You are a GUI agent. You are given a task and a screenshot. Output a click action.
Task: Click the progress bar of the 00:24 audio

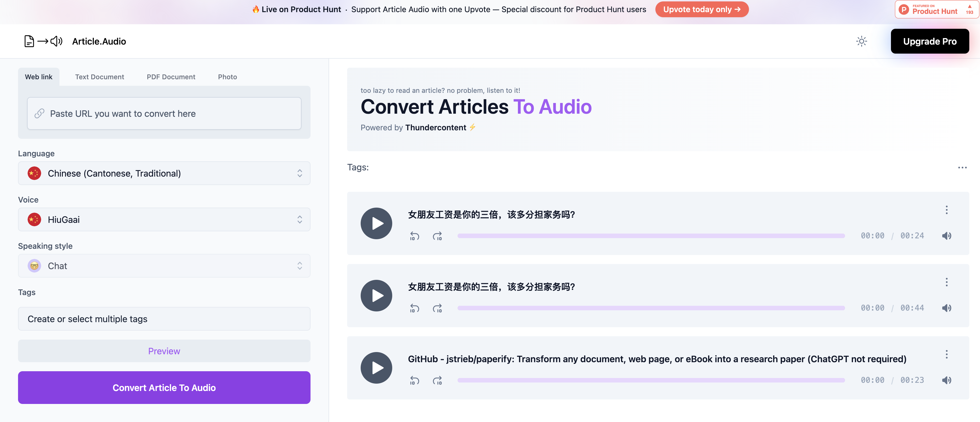pos(651,236)
